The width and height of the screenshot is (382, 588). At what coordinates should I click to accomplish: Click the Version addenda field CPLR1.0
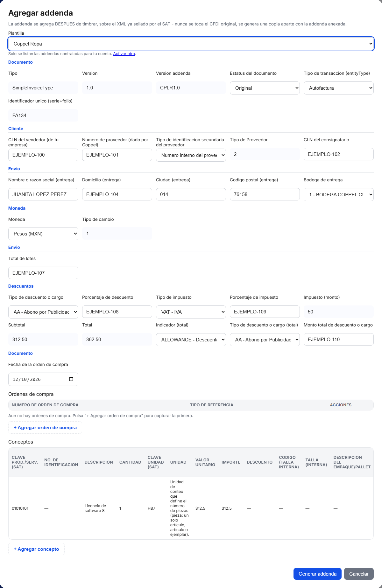pos(191,88)
